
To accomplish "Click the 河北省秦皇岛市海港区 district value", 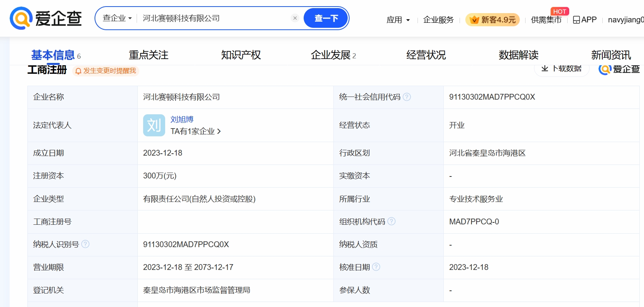I will (x=487, y=153).
